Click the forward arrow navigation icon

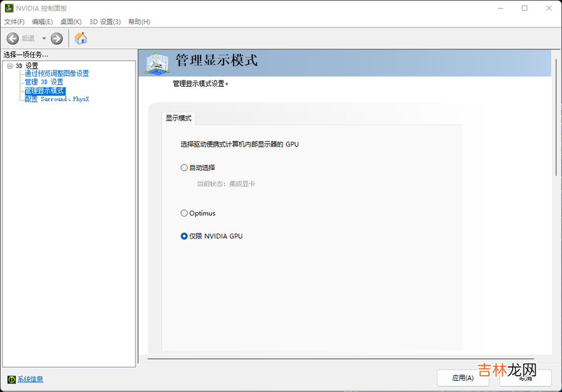tap(57, 39)
